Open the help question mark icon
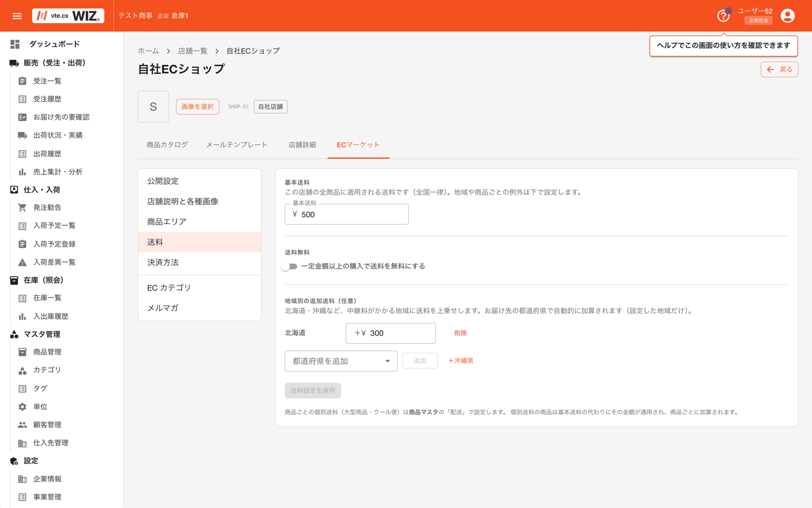This screenshot has width=812, height=508. pyautogui.click(x=723, y=16)
